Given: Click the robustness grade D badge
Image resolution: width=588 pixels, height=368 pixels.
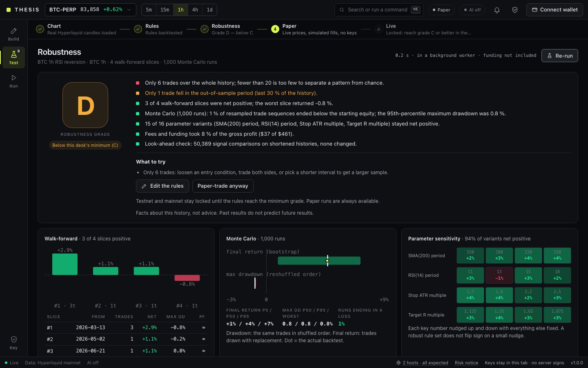Looking at the screenshot, I should point(85,105).
